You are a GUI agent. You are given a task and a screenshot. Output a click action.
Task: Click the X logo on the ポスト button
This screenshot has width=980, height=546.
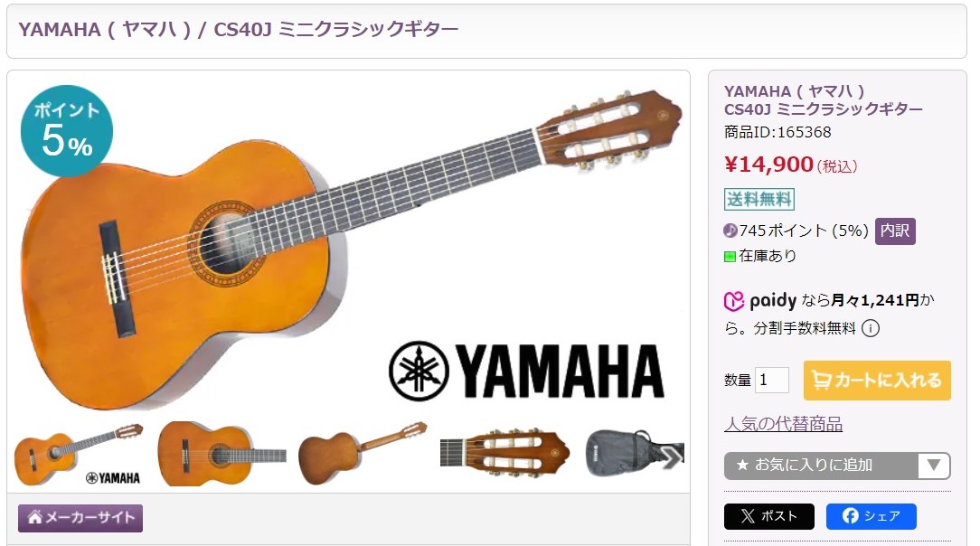[748, 516]
